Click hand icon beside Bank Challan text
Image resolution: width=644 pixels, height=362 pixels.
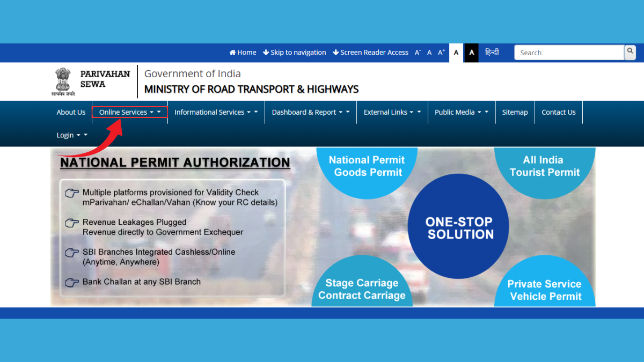coord(72,283)
